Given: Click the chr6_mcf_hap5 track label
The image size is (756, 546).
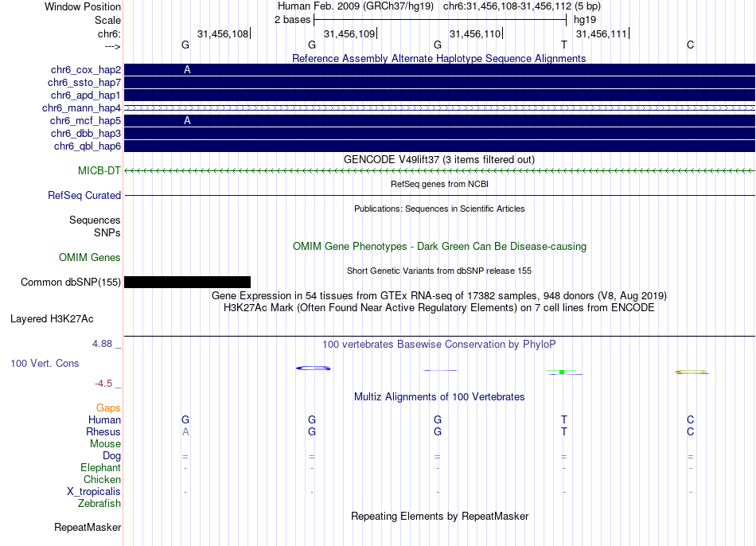Looking at the screenshot, I should pos(85,121).
